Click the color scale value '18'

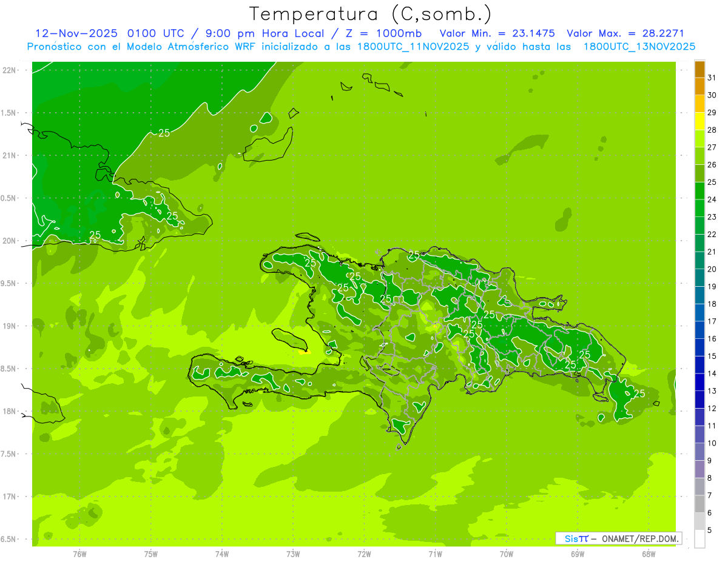712,304
